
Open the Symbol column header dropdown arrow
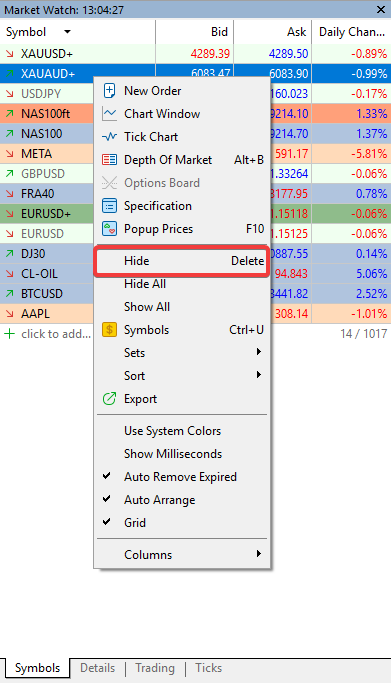tap(67, 32)
